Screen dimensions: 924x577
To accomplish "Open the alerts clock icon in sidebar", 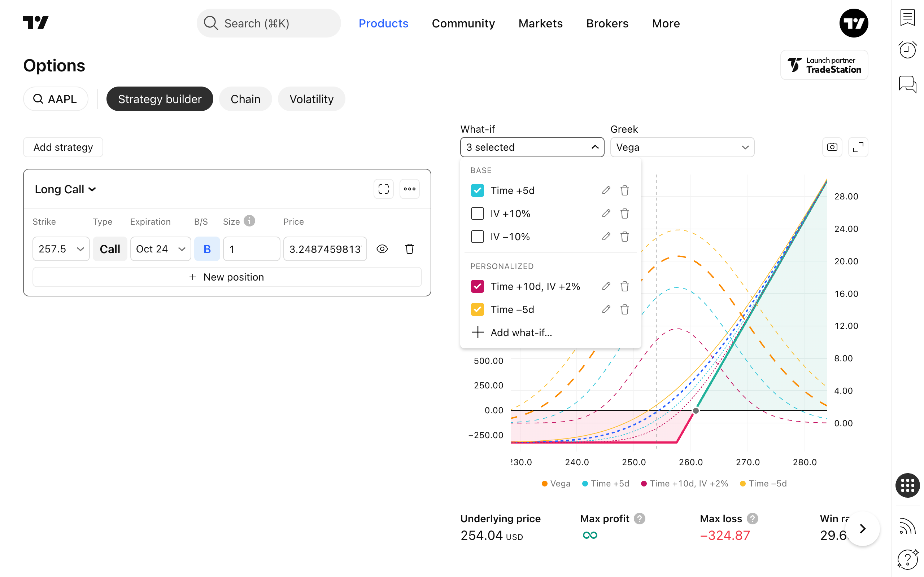I will pos(907,50).
